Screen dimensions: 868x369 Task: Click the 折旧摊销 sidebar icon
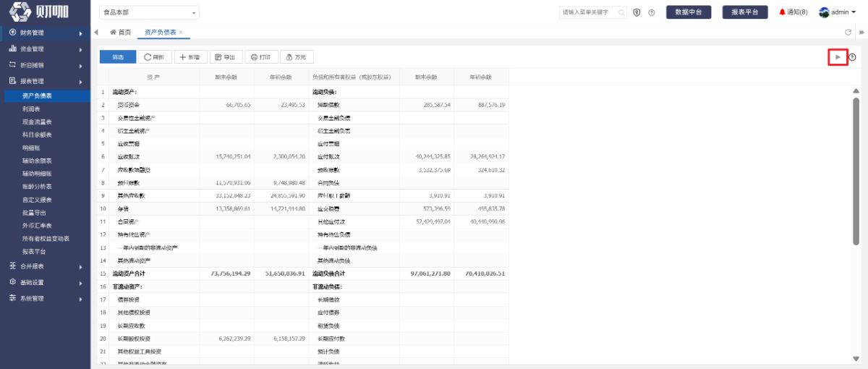(12, 64)
